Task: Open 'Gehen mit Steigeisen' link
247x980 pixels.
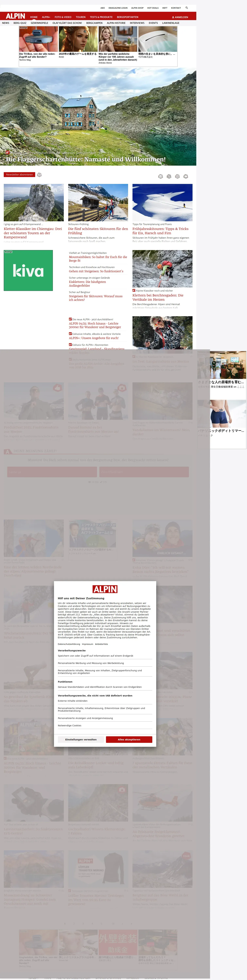Action: tap(96, 271)
